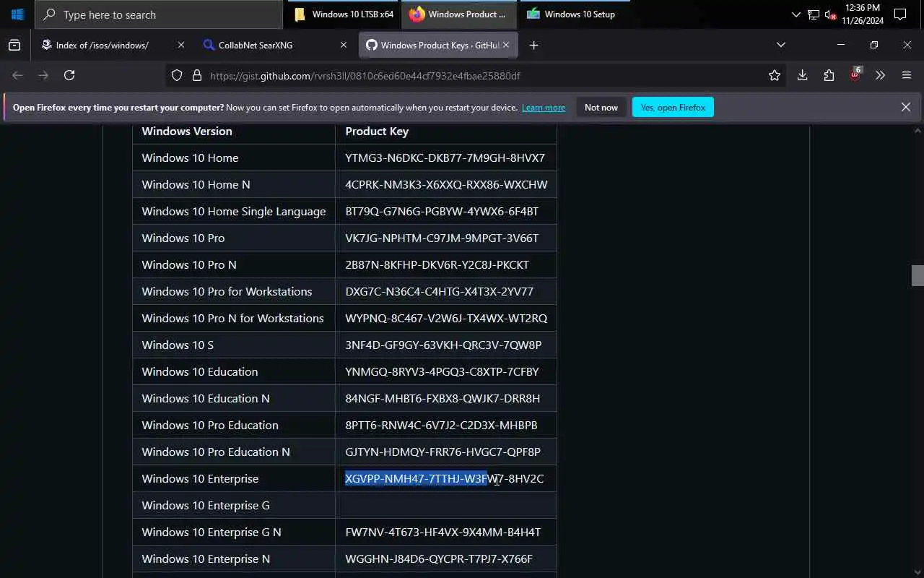
Task: View site security padlock info
Action: (196, 75)
